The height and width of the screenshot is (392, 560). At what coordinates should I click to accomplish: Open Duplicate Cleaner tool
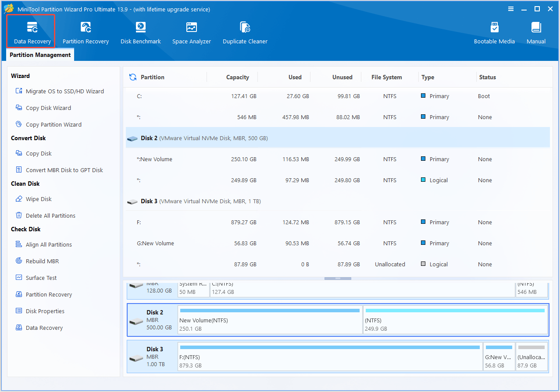pyautogui.click(x=245, y=33)
